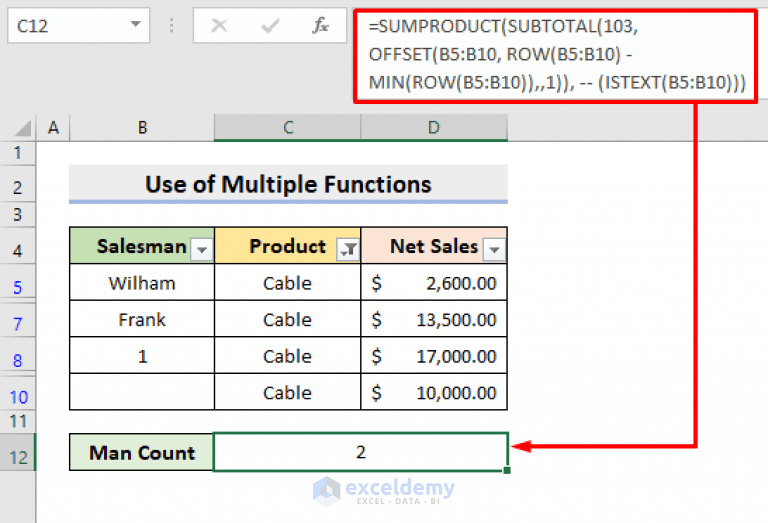
Task: Select column B header
Action: point(142,128)
